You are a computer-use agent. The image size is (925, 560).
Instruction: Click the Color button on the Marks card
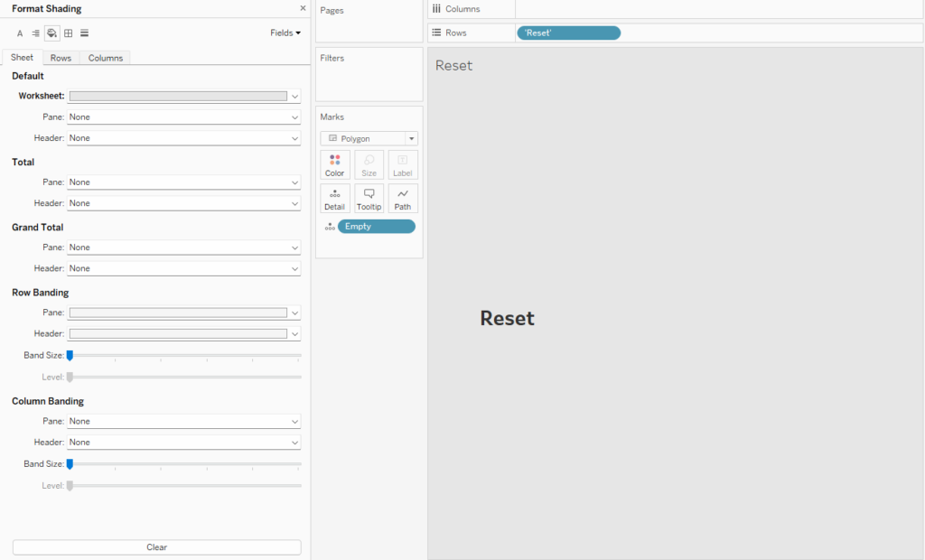(334, 164)
